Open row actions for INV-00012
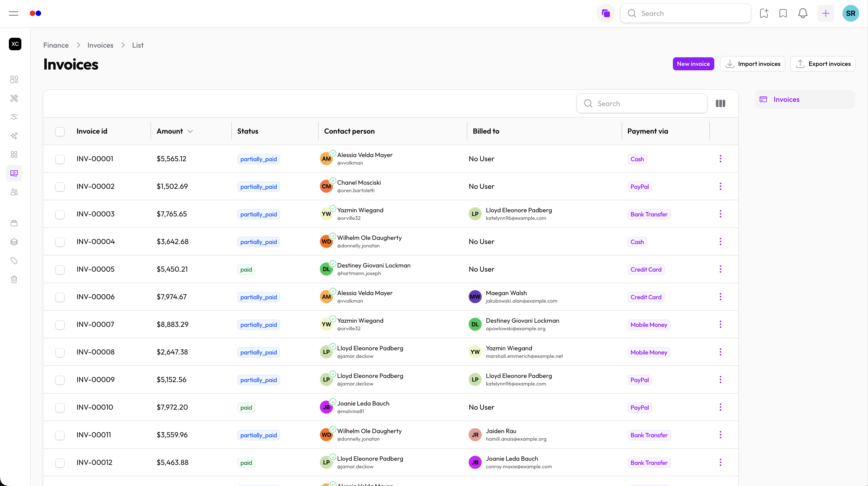This screenshot has width=868, height=486. (x=720, y=462)
